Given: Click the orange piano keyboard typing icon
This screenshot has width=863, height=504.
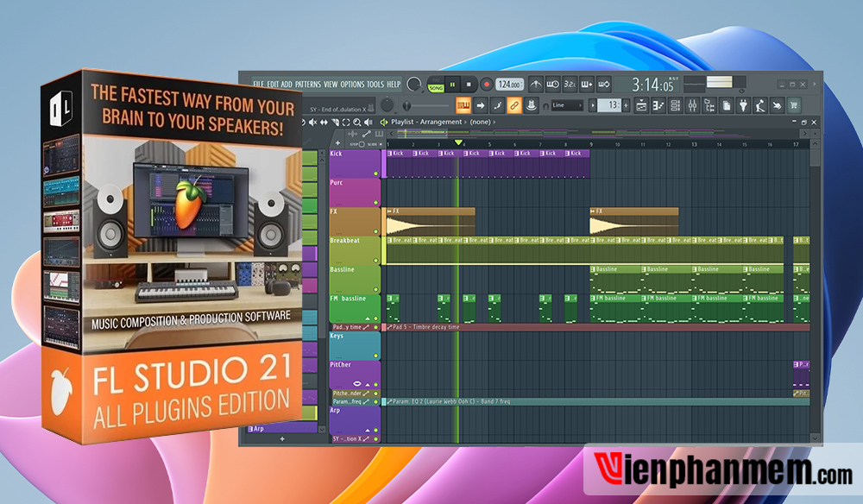Looking at the screenshot, I should (x=464, y=105).
